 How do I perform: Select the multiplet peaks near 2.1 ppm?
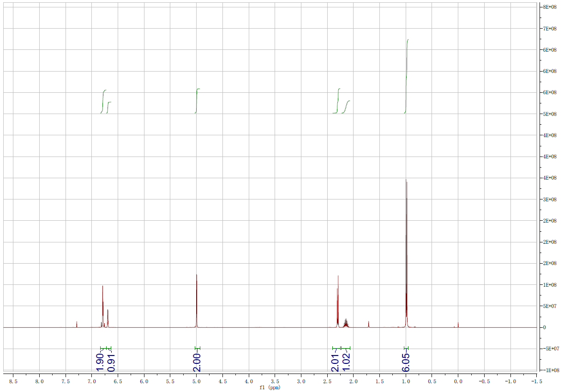(345, 321)
